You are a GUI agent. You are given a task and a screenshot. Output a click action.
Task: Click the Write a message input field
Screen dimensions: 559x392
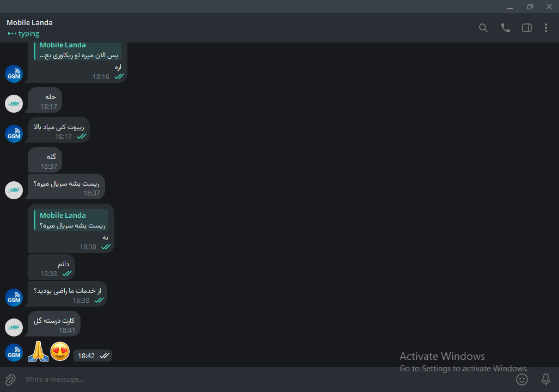point(267,379)
